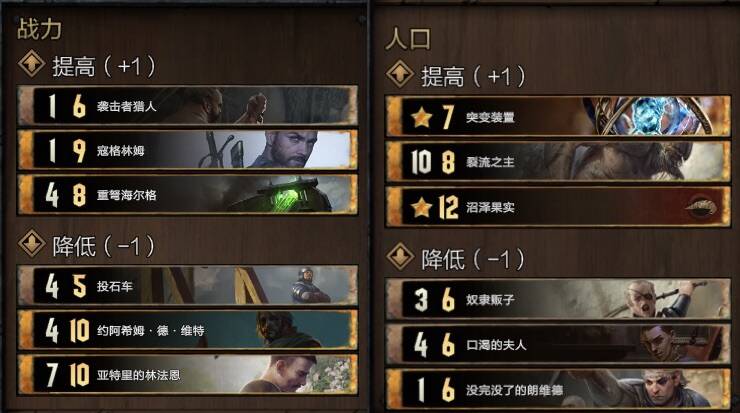
Task: Click the up-arrow icon beside 战力 提高
Action: click(x=32, y=63)
